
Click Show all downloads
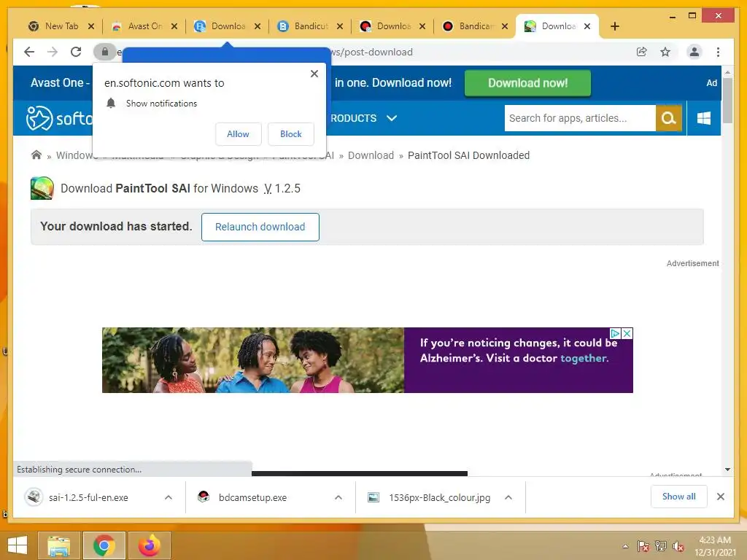coord(679,496)
